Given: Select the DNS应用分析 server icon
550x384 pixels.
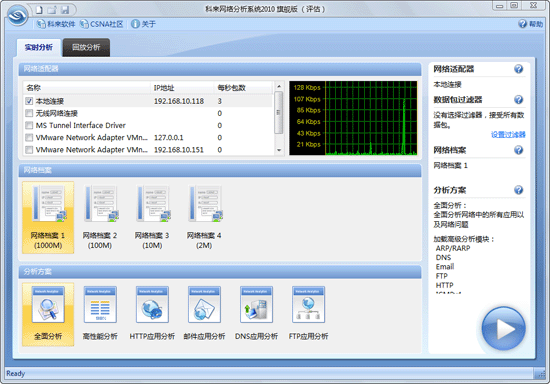Looking at the screenshot, I should [x=256, y=304].
